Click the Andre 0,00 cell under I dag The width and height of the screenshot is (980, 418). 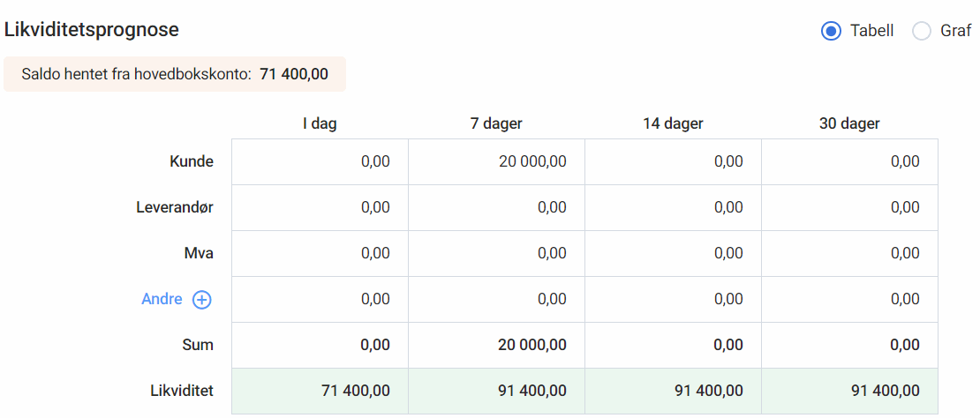[x=320, y=300]
